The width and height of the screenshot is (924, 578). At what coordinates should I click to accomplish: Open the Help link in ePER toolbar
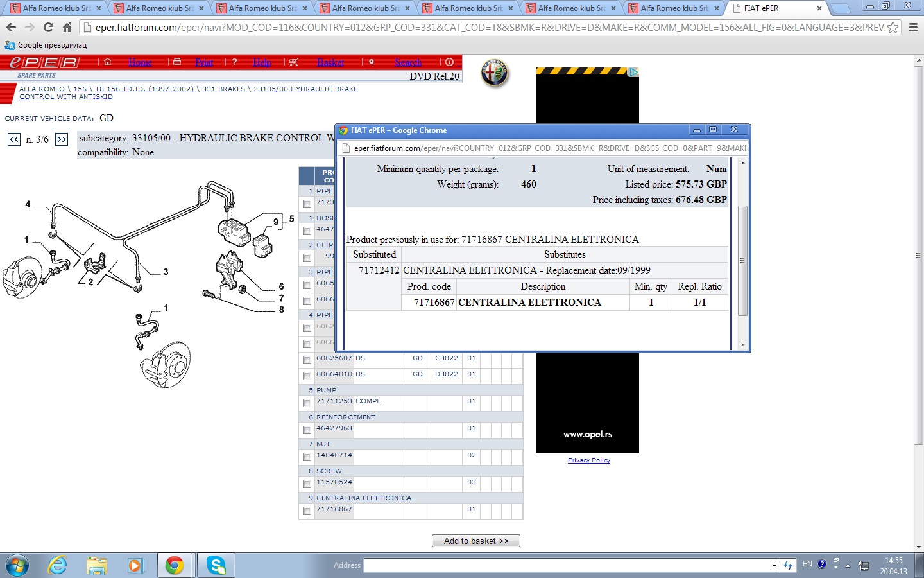[262, 62]
